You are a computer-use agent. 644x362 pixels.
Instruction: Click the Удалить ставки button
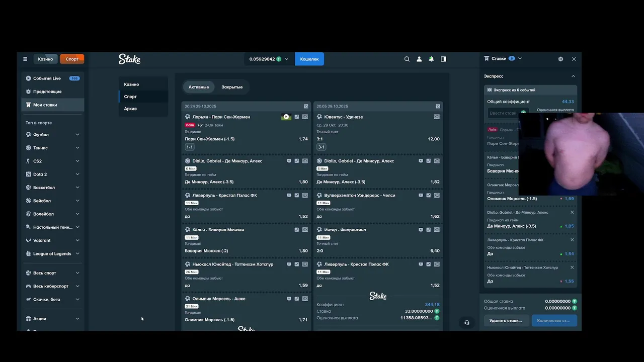[x=506, y=320]
